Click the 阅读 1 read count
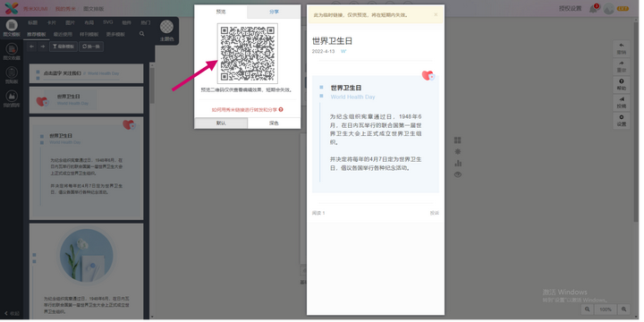The image size is (644, 322). pos(318,213)
